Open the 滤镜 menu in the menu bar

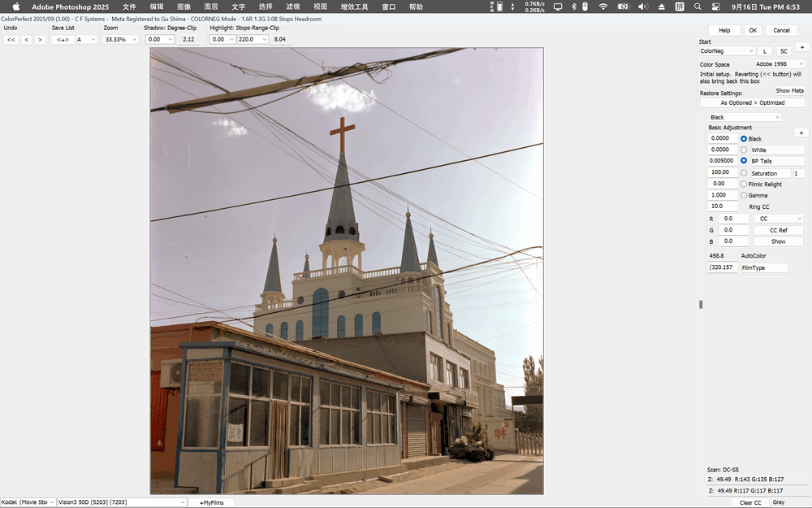(292, 7)
